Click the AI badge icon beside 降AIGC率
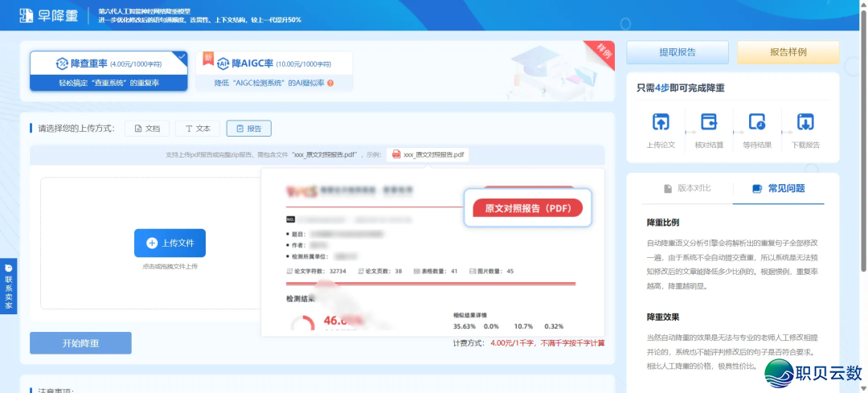Image resolution: width=868 pixels, height=393 pixels. (x=223, y=63)
